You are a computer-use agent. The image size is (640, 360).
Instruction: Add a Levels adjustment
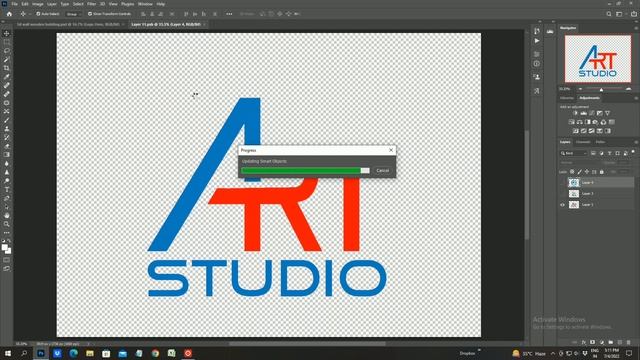coord(584,113)
